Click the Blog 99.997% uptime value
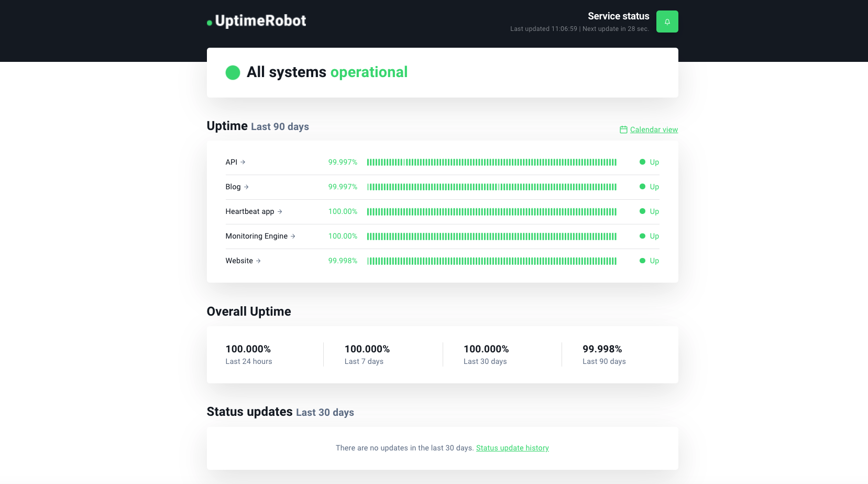This screenshot has height=484, width=868. (x=343, y=187)
